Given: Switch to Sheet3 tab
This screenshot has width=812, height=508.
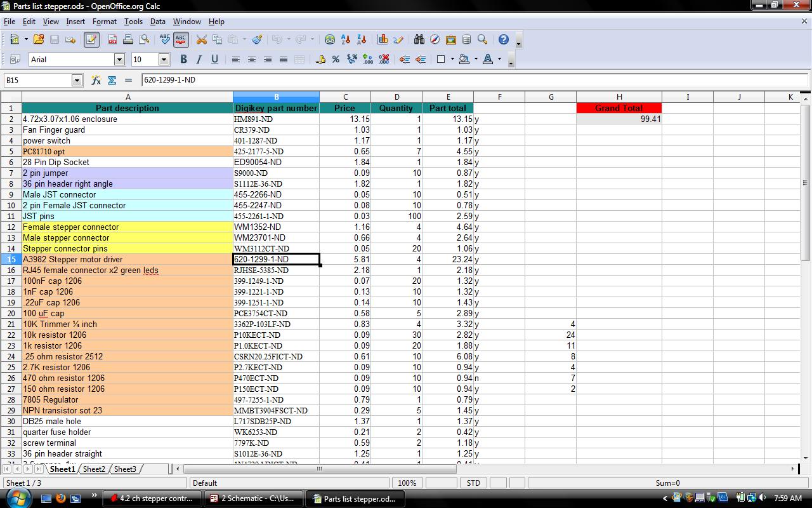Looking at the screenshot, I should click(x=125, y=469).
